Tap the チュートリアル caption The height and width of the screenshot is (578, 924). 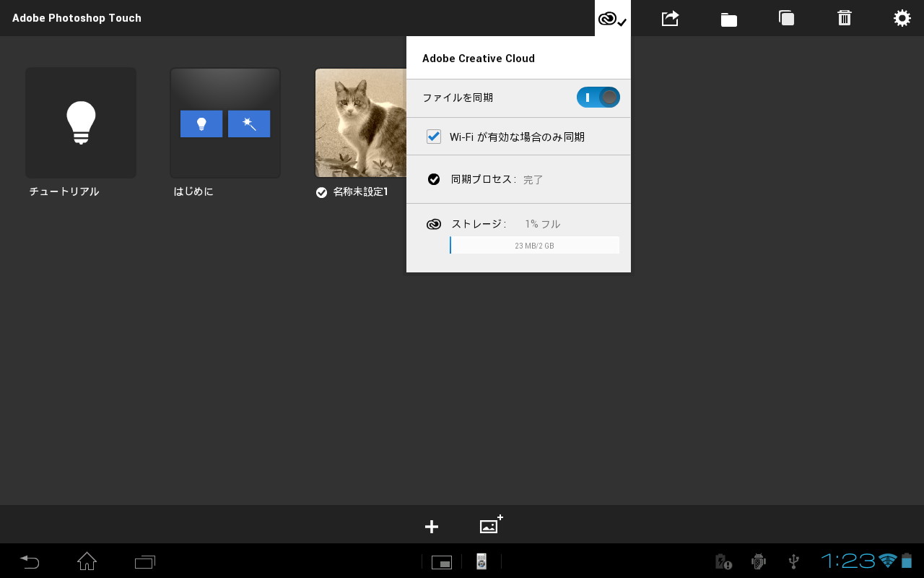pos(64,191)
